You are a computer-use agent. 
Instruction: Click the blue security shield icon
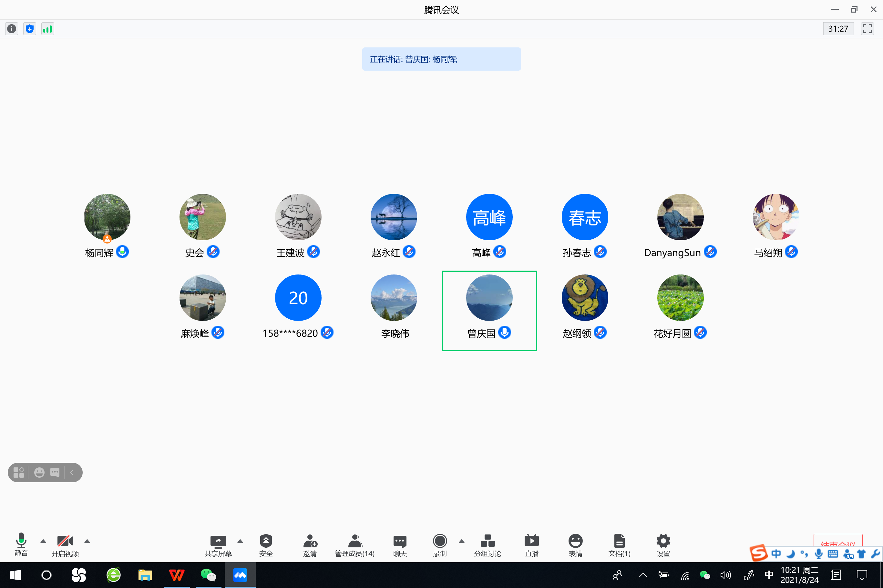point(30,29)
